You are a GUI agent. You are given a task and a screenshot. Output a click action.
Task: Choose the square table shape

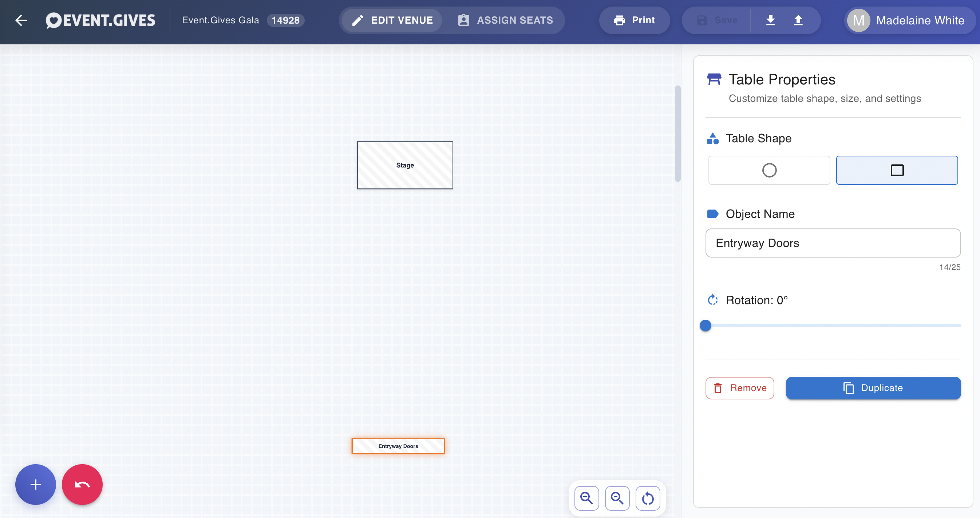[897, 170]
